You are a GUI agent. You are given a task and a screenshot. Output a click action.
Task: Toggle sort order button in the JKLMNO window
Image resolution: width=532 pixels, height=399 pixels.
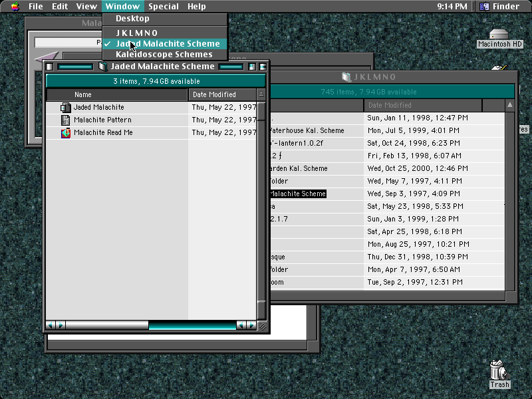[x=510, y=105]
